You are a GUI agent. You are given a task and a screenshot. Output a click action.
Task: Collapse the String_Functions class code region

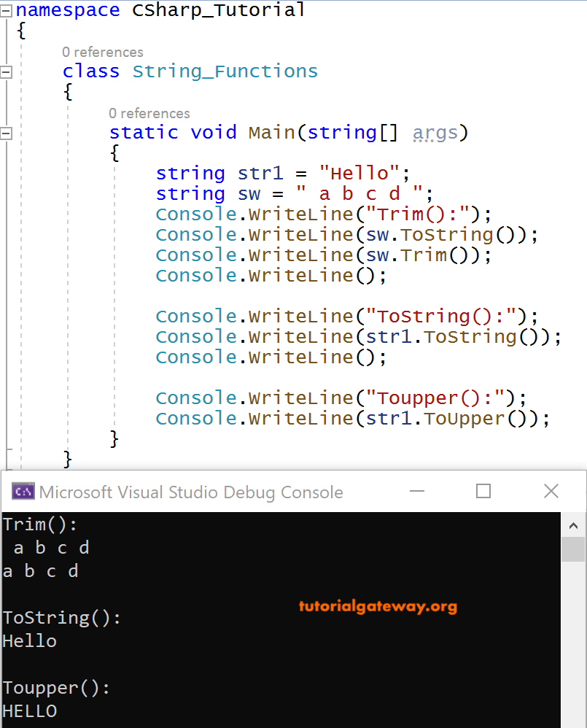pos(5,71)
